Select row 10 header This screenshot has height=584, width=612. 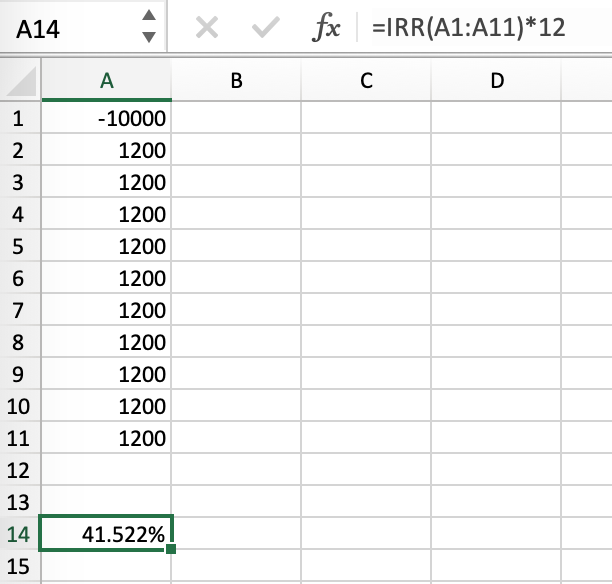click(20, 406)
